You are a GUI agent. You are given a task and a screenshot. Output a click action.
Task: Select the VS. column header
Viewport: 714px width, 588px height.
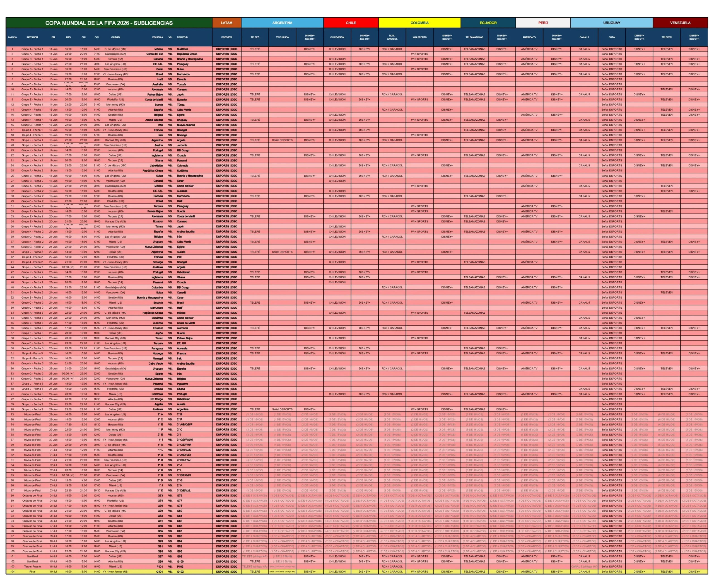pos(170,37)
